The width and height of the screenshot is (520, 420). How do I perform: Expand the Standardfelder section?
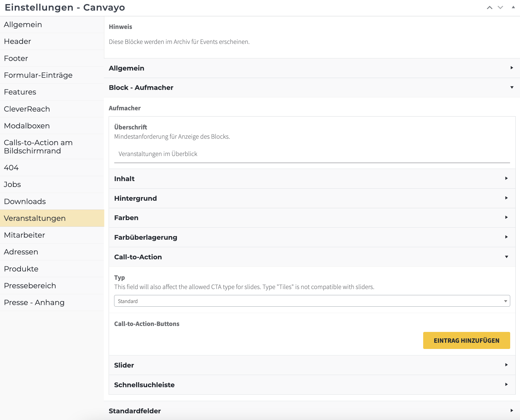tap(512, 411)
